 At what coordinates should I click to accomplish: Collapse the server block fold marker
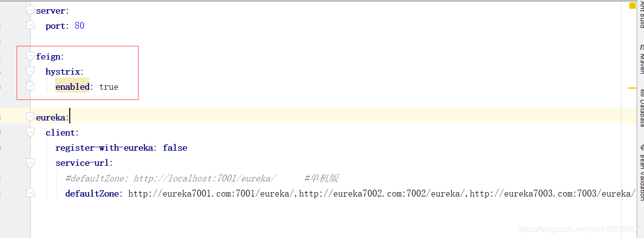(30, 11)
